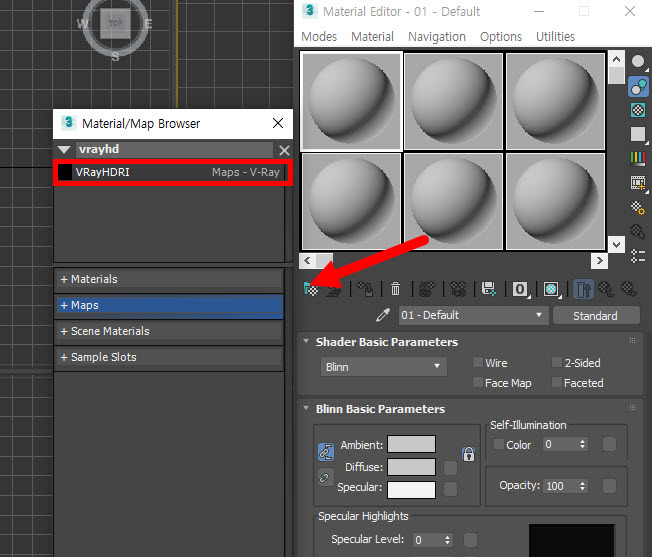The height and width of the screenshot is (557, 652).
Task: Click the Get Material icon
Action: point(311,289)
